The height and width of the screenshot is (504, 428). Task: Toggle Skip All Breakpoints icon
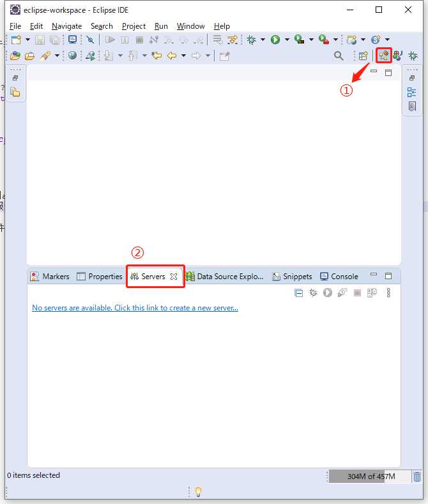click(90, 40)
